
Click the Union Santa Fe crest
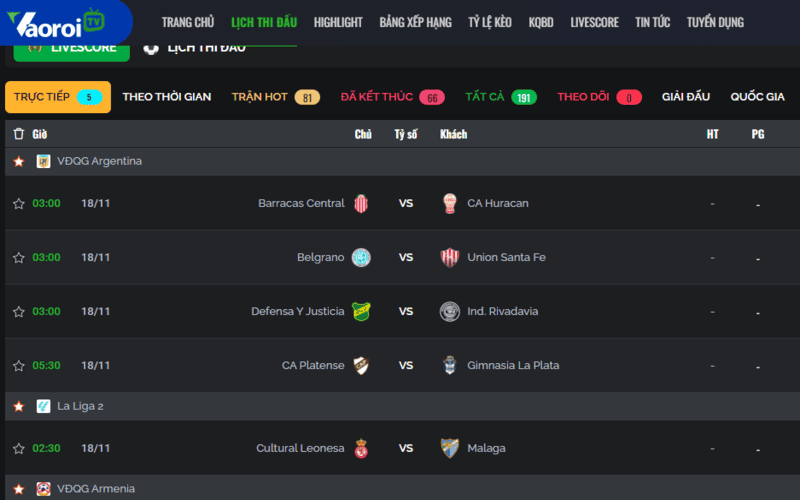tap(450, 257)
